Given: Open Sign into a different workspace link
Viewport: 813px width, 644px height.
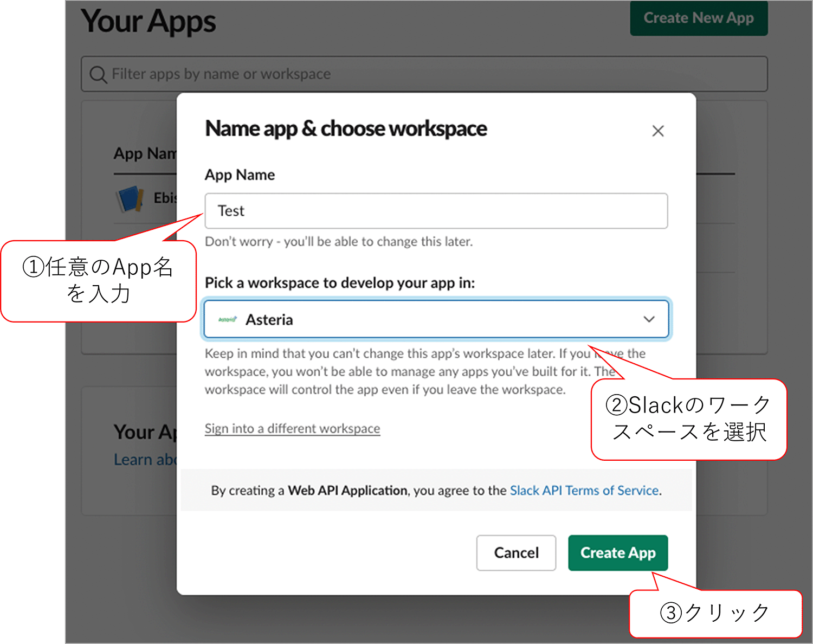Looking at the screenshot, I should pos(292,428).
